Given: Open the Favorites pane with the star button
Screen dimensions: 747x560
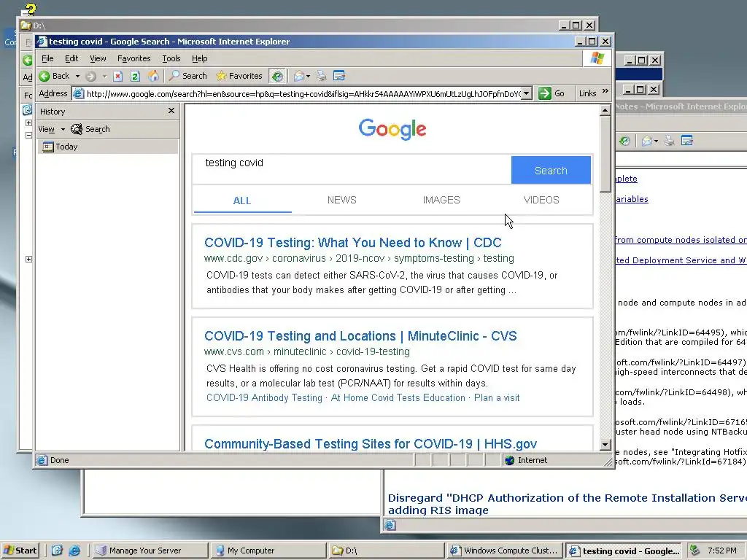Looking at the screenshot, I should pos(239,76).
